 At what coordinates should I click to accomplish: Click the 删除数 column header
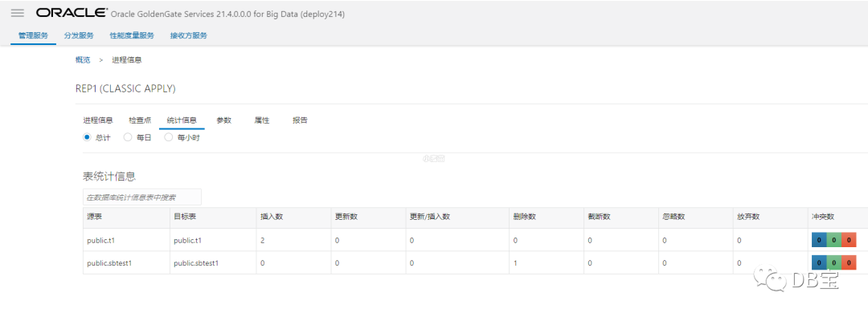(547, 217)
